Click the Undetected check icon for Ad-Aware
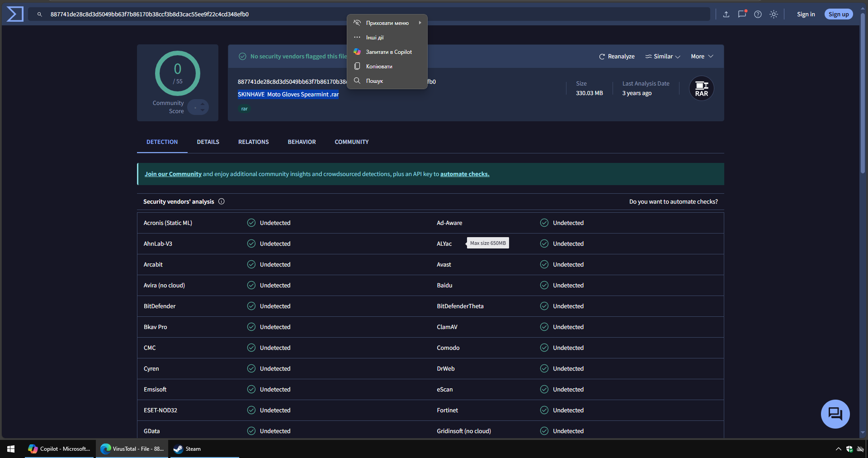 (x=544, y=223)
